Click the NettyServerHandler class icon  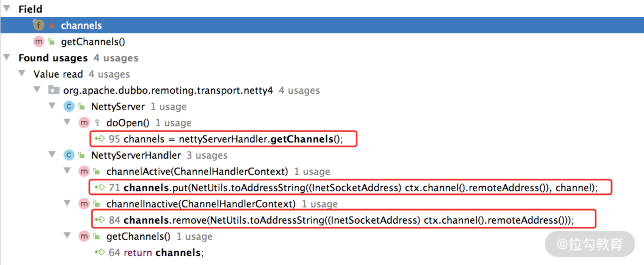click(x=69, y=155)
